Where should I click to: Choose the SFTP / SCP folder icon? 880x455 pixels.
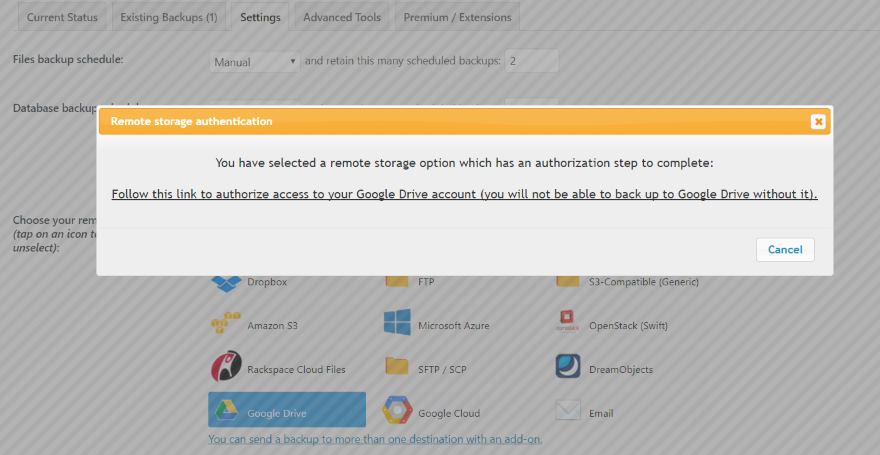coord(397,368)
